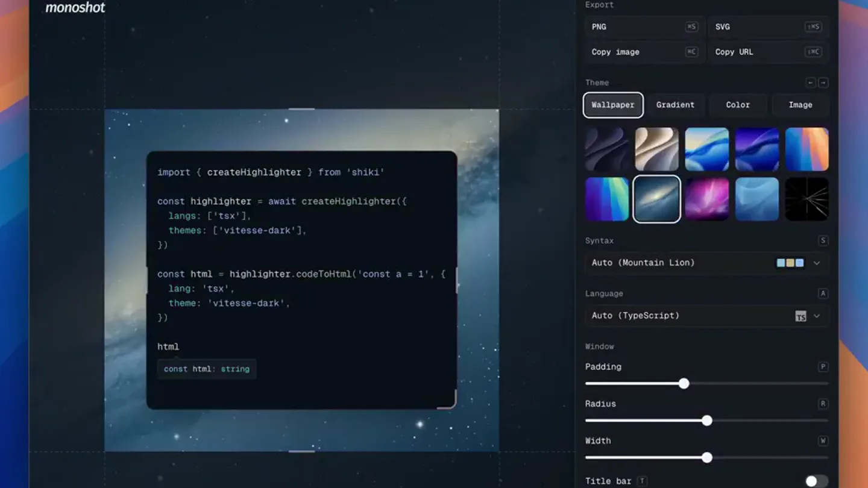Click the Mountain Lion syntax color swatches

tap(790, 263)
